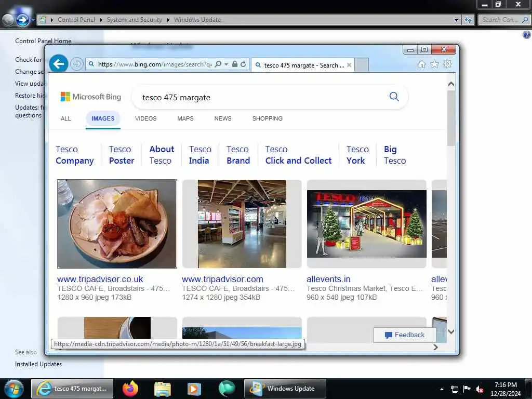The width and height of the screenshot is (532, 399).
Task: Click the www.tripadvisor.com link
Action: click(x=222, y=279)
